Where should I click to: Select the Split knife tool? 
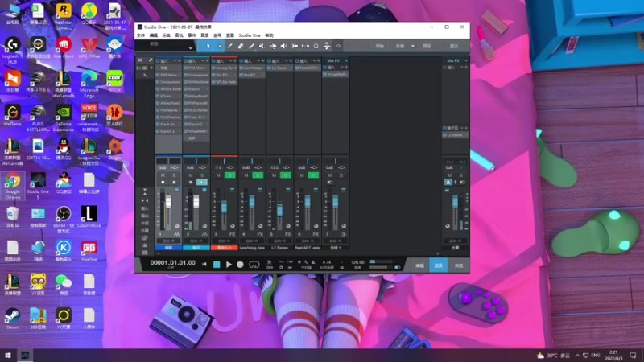pos(230,46)
